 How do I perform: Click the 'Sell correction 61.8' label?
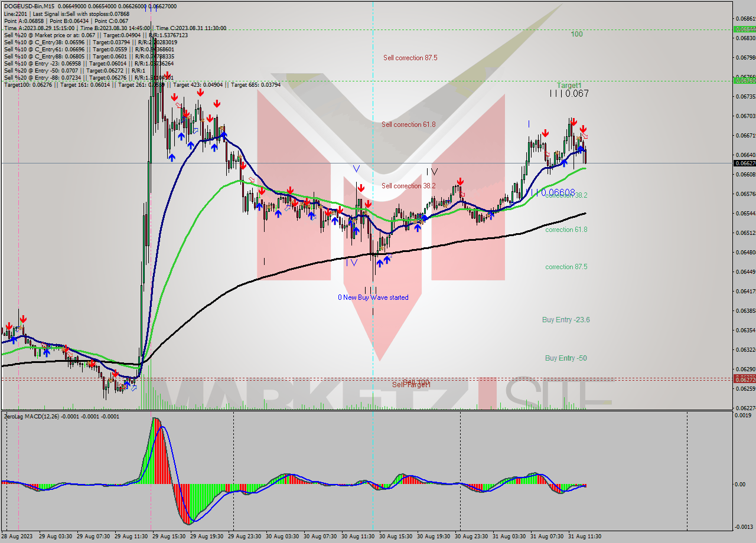pyautogui.click(x=408, y=125)
